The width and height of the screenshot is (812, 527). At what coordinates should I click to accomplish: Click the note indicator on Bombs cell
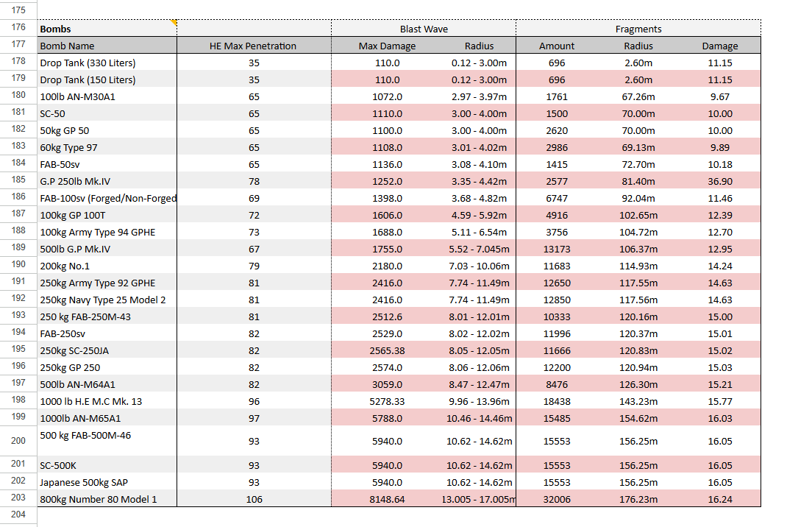point(174,24)
